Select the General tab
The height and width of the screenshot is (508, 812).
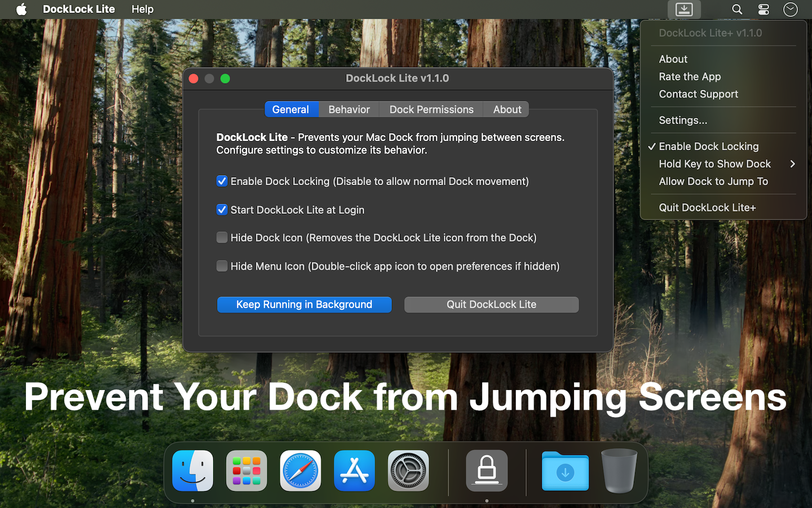[291, 110]
